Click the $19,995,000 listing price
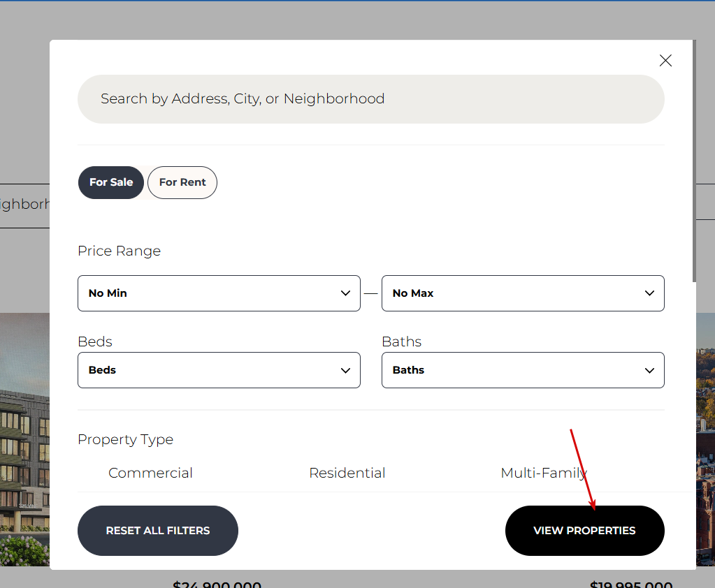 pyautogui.click(x=631, y=584)
